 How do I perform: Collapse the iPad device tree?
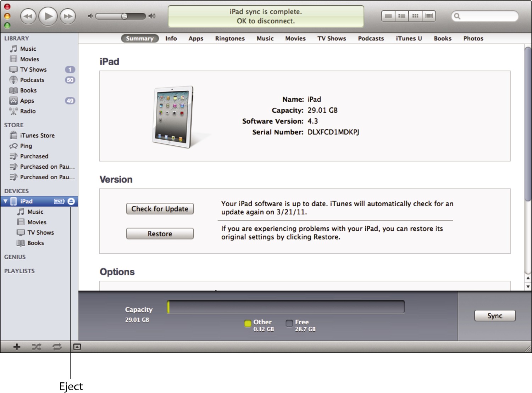click(5, 201)
